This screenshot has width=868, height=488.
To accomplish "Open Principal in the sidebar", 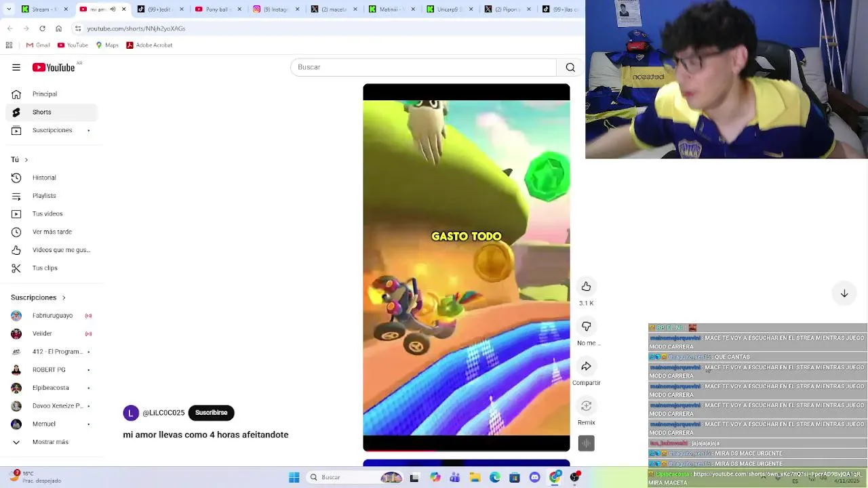I will click(x=52, y=94).
